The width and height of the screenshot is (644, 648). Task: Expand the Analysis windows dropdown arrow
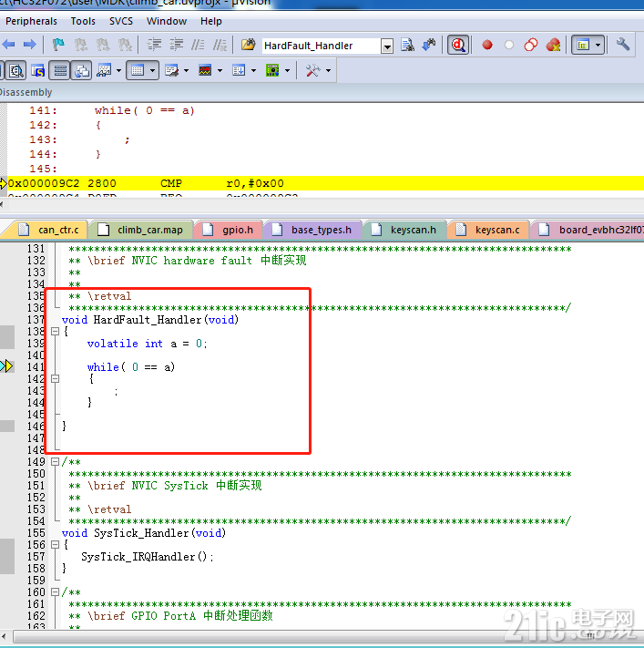(220, 71)
